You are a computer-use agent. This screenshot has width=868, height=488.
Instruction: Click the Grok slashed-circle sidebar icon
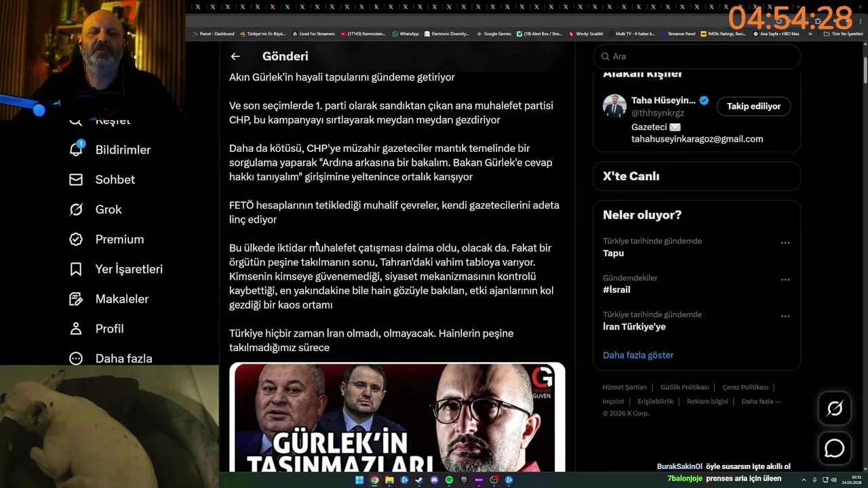point(76,209)
